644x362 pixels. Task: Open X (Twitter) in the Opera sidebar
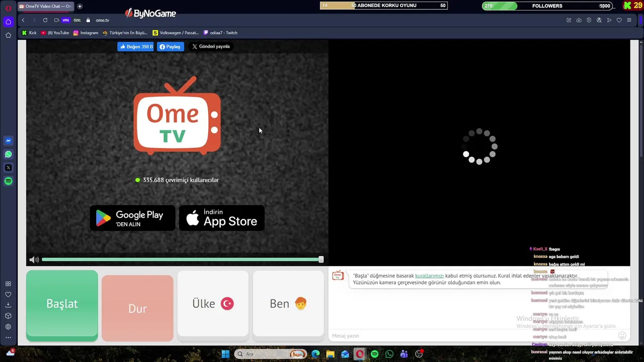[8, 167]
